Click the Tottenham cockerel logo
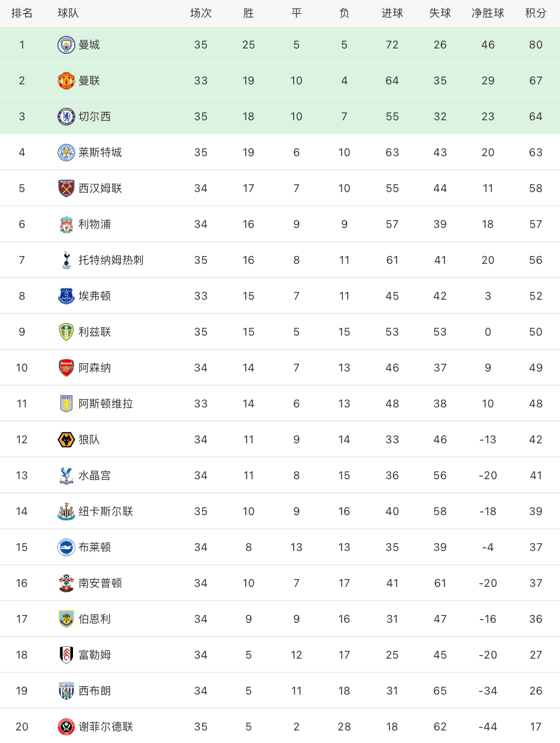The image size is (560, 743). [66, 260]
